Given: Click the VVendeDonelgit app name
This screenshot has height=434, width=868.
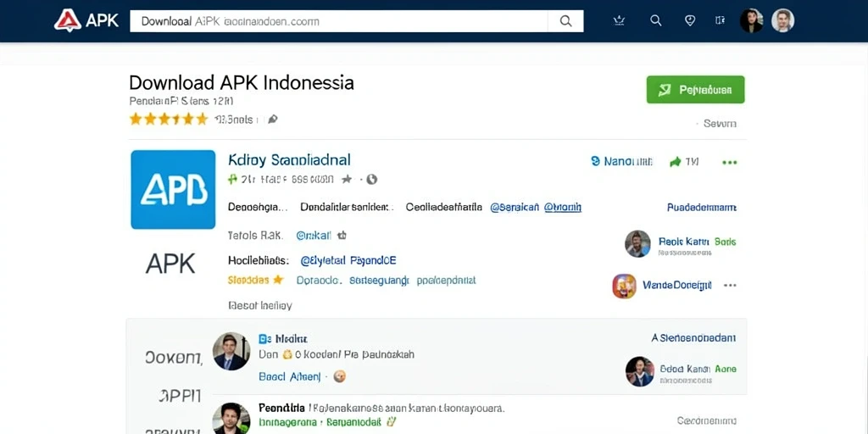Looking at the screenshot, I should point(676,285).
